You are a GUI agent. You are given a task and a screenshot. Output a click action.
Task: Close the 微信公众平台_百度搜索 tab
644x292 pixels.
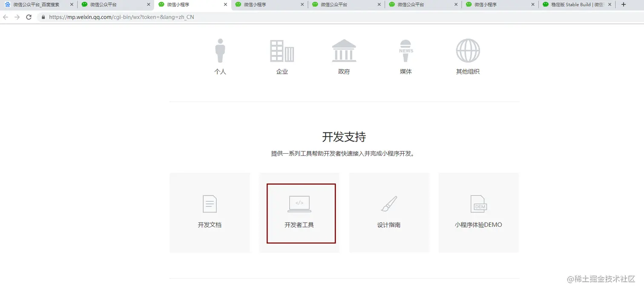72,5
